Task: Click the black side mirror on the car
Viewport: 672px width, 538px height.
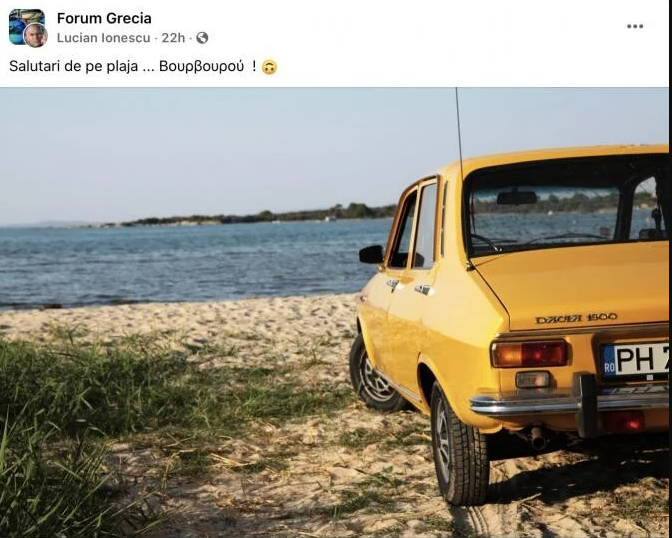Action: 371,255
